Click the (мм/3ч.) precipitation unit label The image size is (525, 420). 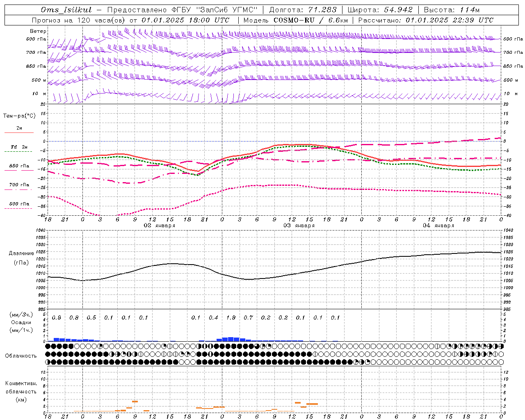tap(21, 315)
